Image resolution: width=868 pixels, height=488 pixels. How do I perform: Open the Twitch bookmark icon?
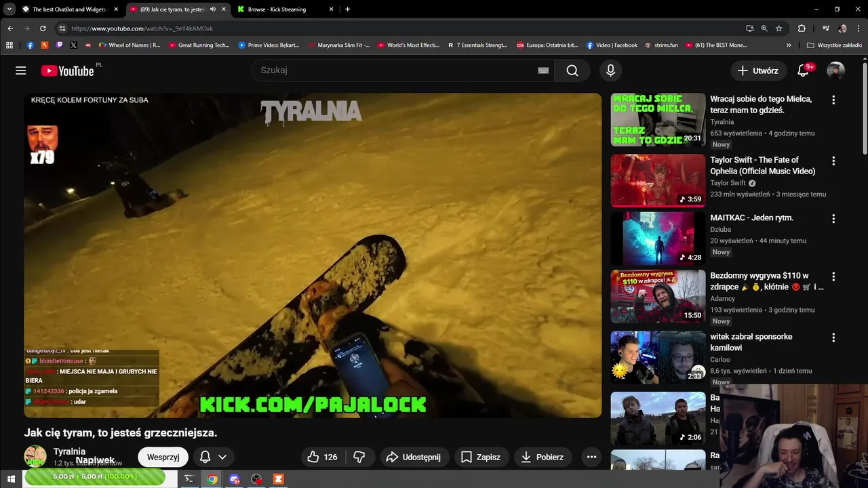pyautogui.click(x=59, y=45)
